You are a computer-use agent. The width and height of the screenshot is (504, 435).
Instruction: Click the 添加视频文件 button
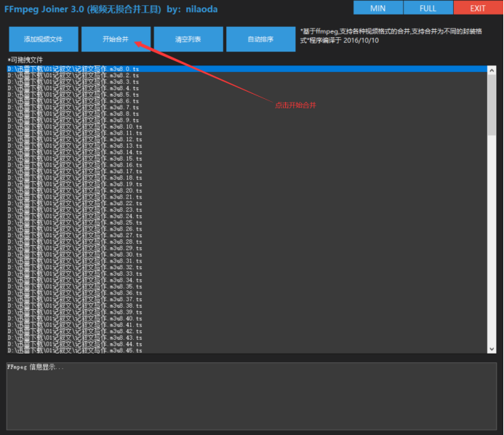click(44, 39)
